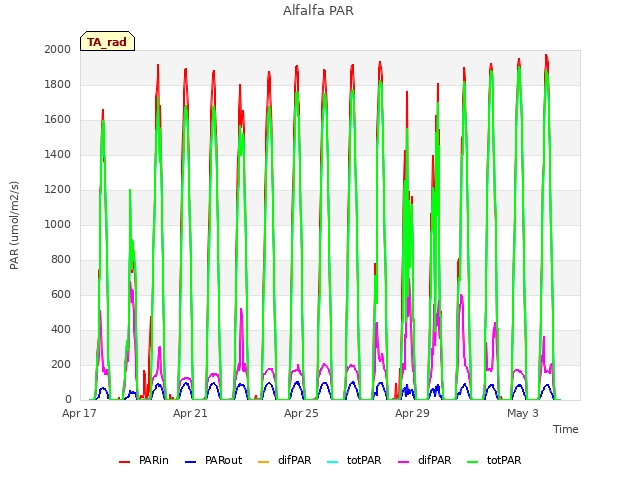
Task: Click the 200 y-axis tick label
Action: (x=61, y=364)
